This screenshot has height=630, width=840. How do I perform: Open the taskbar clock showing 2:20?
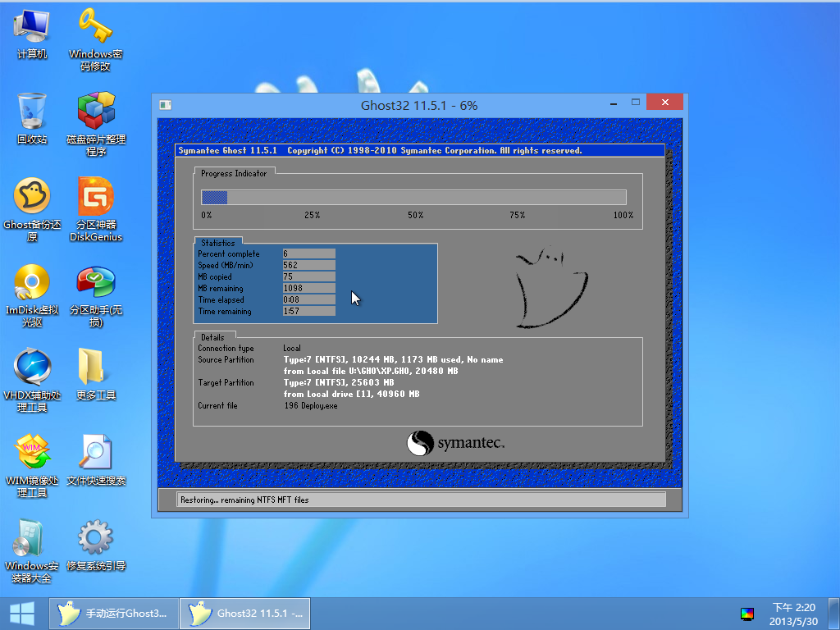pos(793,614)
